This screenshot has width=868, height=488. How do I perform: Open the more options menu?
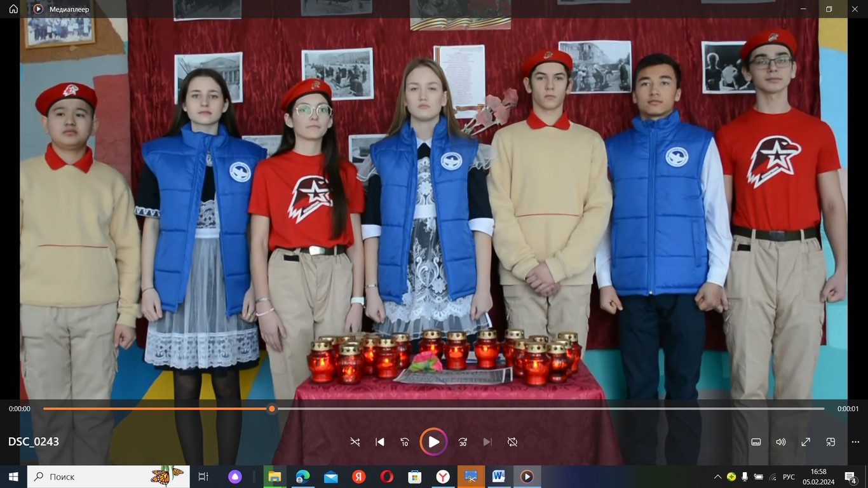pyautogui.click(x=855, y=442)
